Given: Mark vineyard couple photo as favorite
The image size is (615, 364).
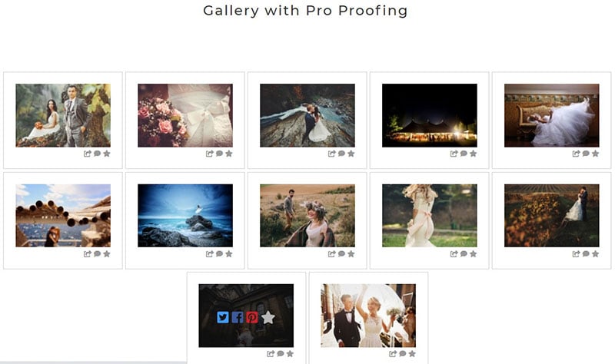Looking at the screenshot, I should [x=595, y=254].
